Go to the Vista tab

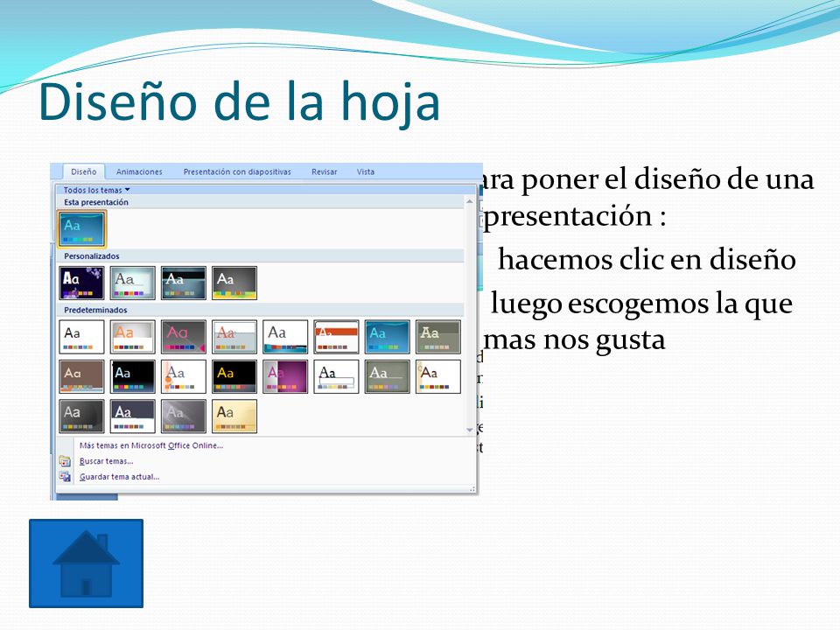(366, 172)
